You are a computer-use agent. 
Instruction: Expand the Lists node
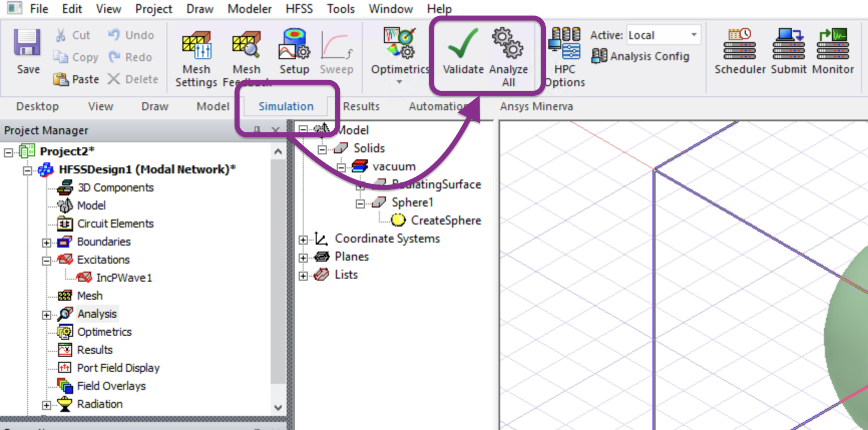(303, 276)
